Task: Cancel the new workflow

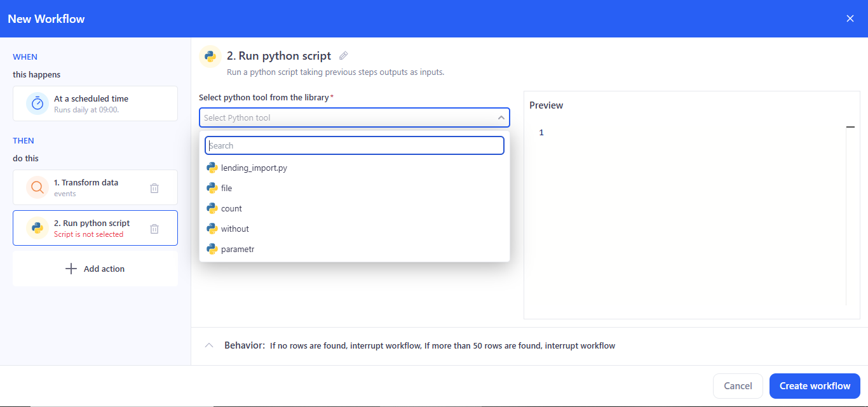Action: pyautogui.click(x=737, y=385)
